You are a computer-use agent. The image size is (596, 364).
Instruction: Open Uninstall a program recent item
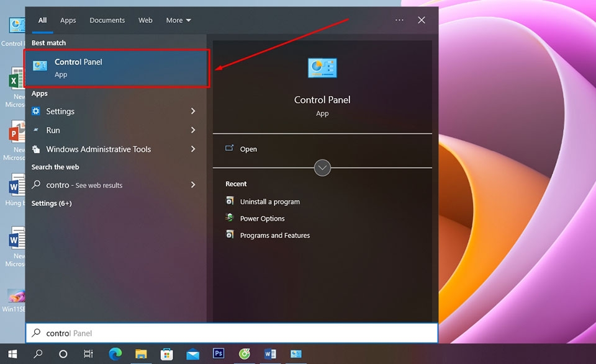pyautogui.click(x=270, y=202)
